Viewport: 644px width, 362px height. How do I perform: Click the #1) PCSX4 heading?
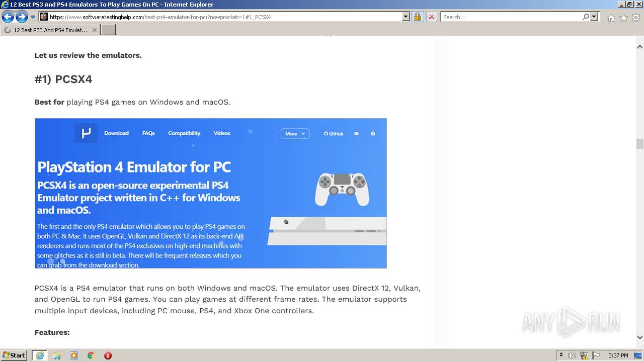click(x=63, y=79)
